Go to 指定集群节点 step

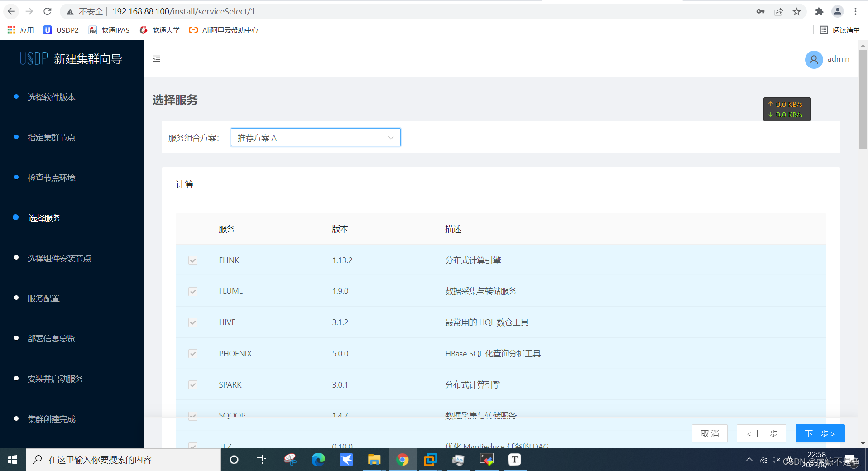51,137
